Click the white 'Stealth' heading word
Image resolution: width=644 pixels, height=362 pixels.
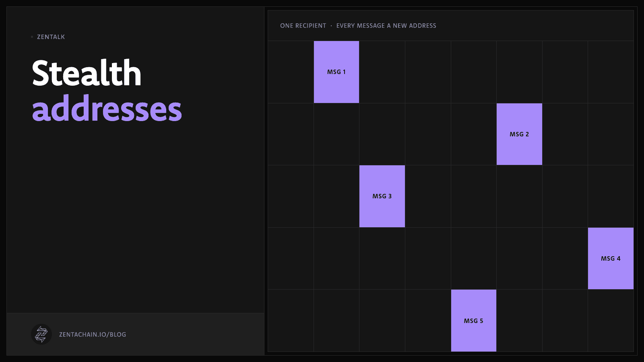87,73
